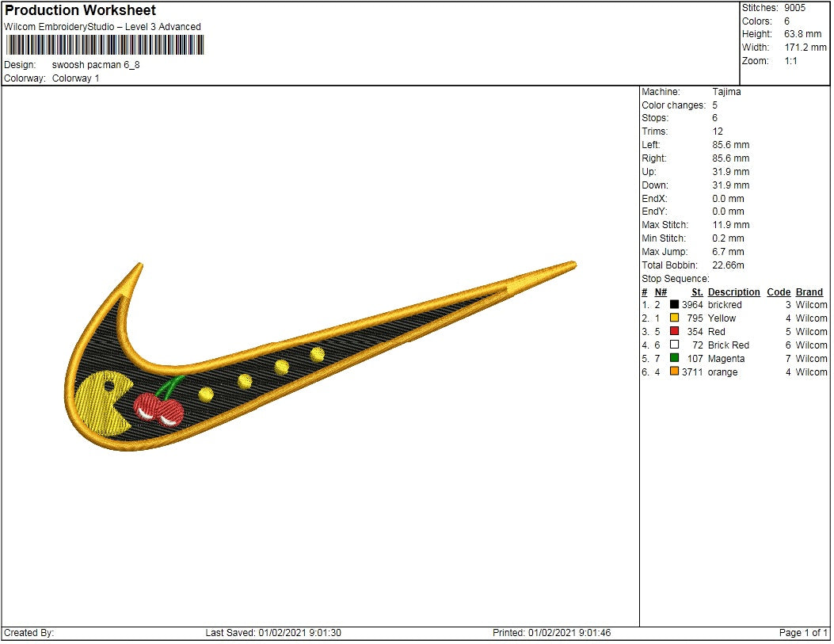Click the Yellow thread color swatch

click(x=676, y=318)
